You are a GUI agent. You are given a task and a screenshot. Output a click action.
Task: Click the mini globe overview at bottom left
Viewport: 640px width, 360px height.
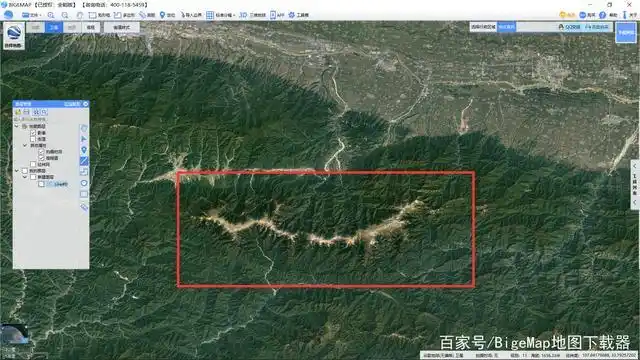pyautogui.click(x=14, y=334)
